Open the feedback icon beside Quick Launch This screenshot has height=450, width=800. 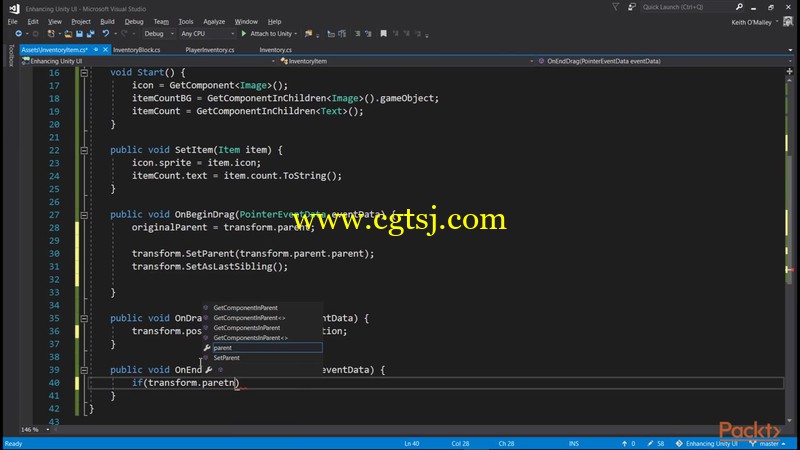[632, 7]
